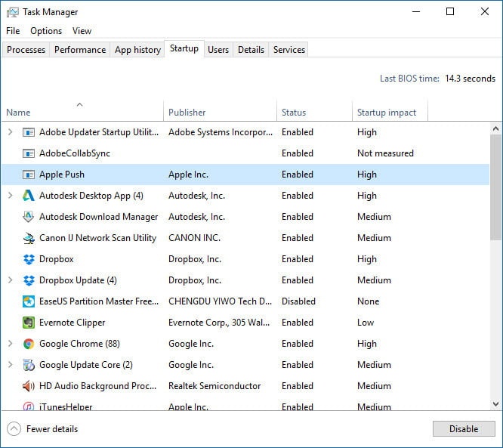Select the EaseUS Partition Master icon
503x448 pixels.
coord(29,301)
